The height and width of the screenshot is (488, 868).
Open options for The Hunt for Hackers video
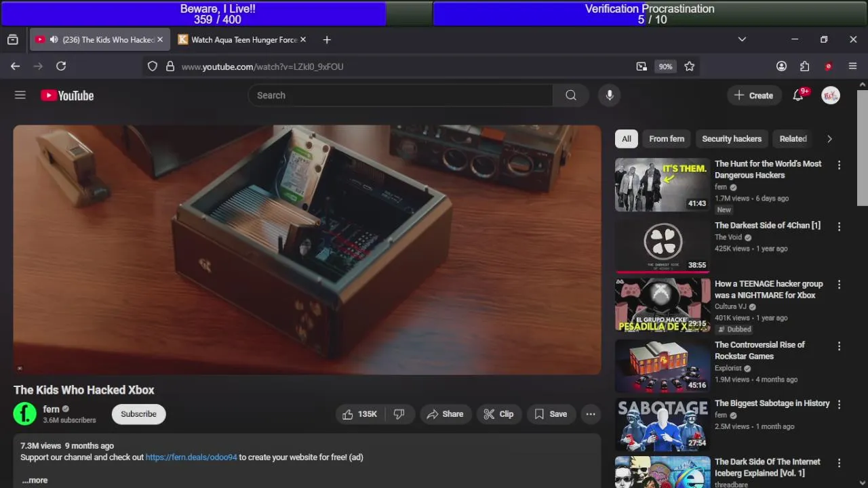coord(839,165)
